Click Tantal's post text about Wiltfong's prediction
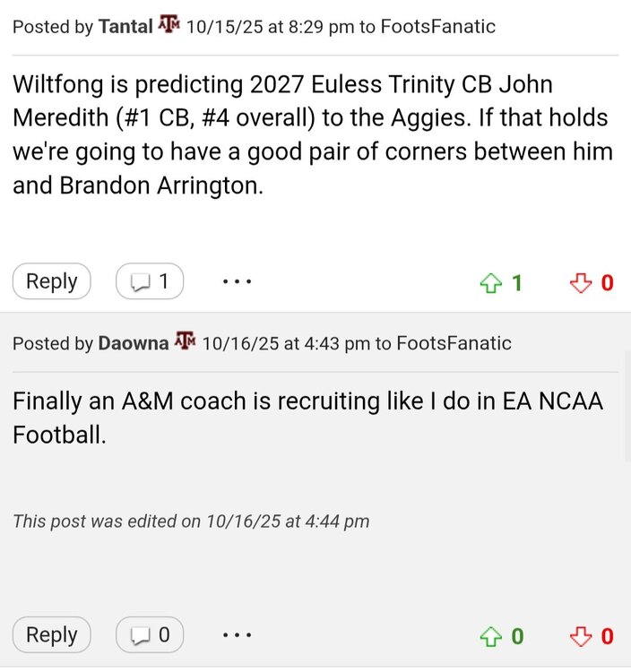 click(x=312, y=136)
